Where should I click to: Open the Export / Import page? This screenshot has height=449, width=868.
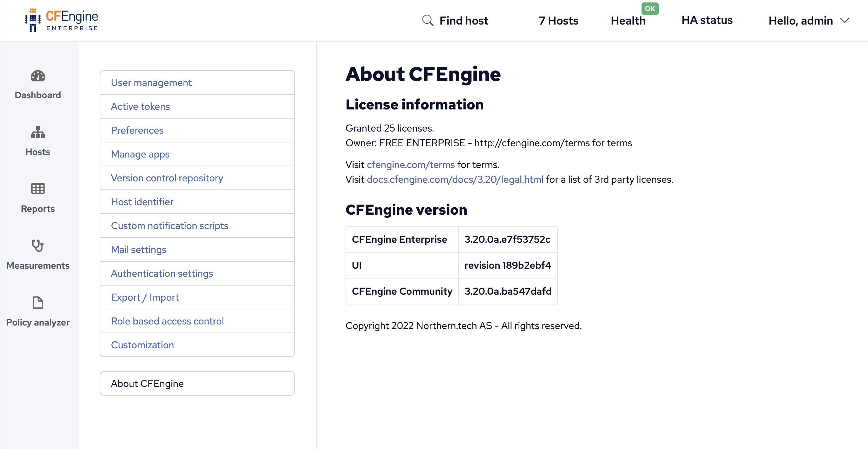[x=145, y=297]
